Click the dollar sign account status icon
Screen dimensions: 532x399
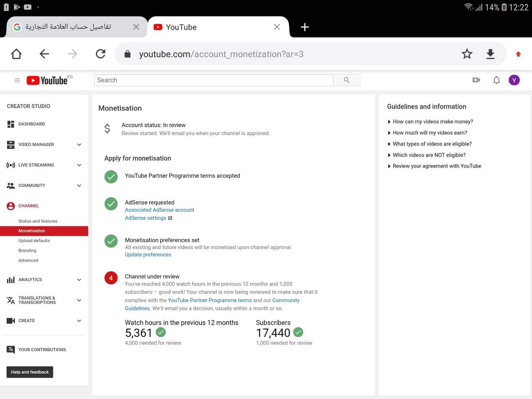[107, 129]
